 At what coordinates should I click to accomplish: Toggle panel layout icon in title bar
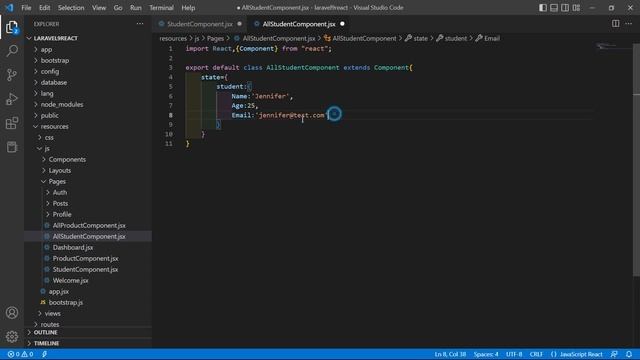(554, 8)
